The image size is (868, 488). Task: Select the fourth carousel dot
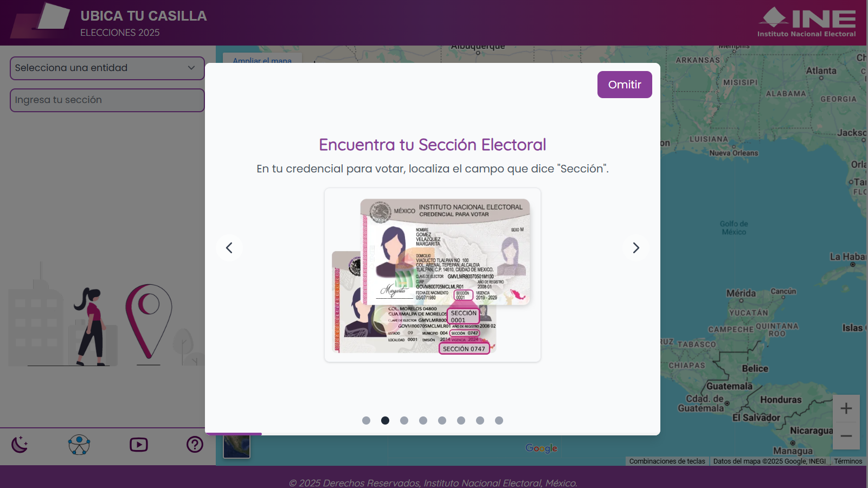(423, 420)
